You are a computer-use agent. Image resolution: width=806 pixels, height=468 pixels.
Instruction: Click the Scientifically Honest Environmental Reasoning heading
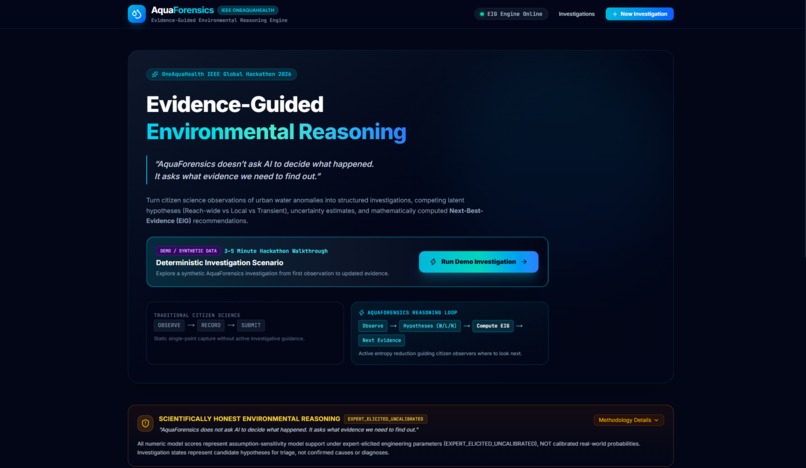[x=249, y=419]
